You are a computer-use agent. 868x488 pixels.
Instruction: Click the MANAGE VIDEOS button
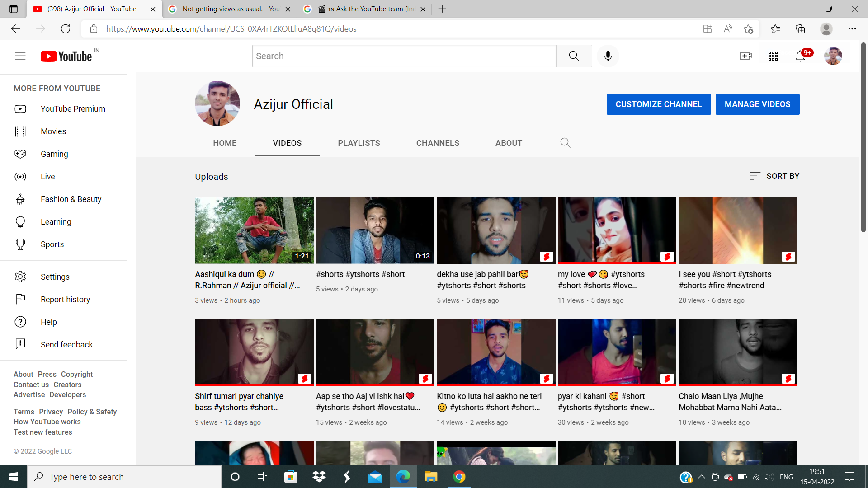point(758,104)
